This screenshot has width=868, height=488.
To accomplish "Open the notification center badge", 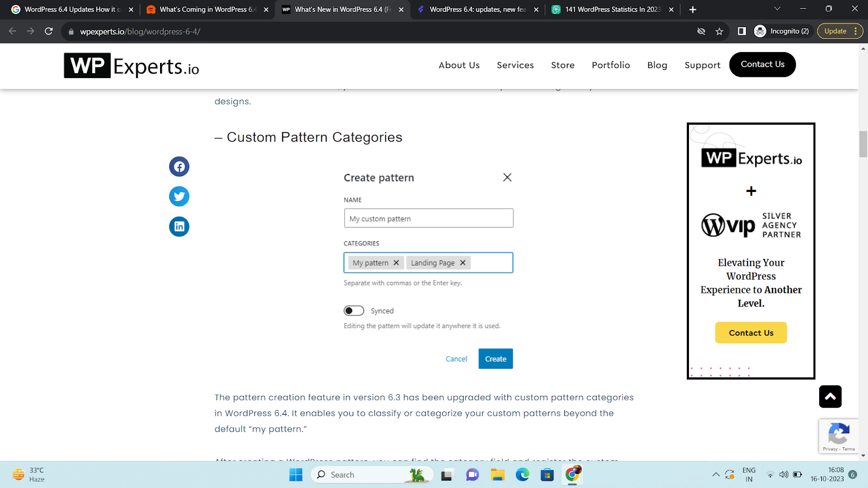I will tap(853, 475).
